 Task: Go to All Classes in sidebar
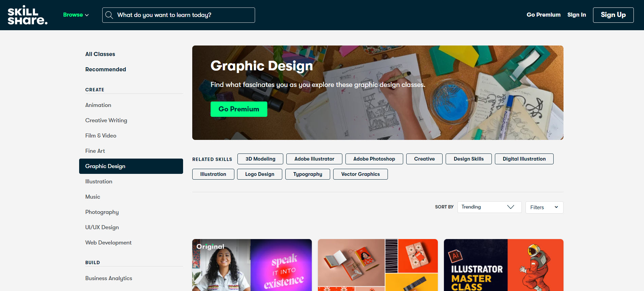pyautogui.click(x=100, y=54)
